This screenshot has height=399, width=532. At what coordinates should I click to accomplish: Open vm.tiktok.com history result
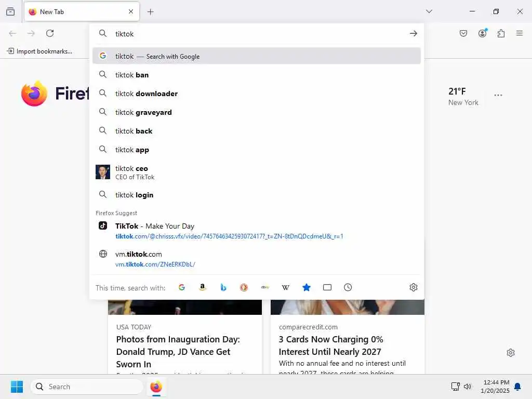(x=257, y=259)
